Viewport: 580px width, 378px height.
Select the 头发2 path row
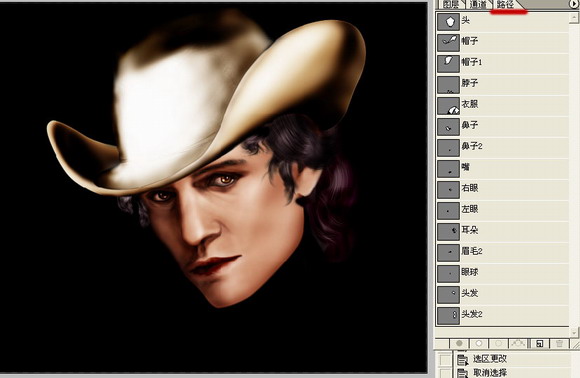[x=503, y=315]
